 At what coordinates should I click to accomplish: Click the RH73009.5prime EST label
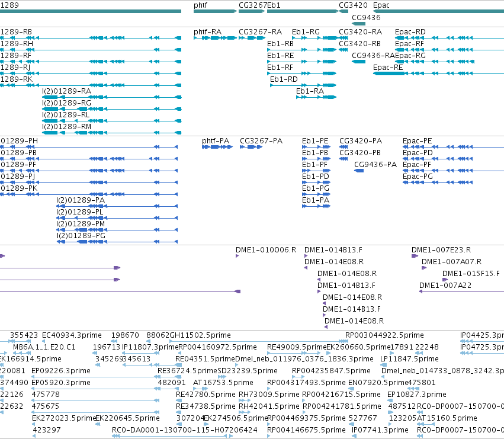(269, 395)
